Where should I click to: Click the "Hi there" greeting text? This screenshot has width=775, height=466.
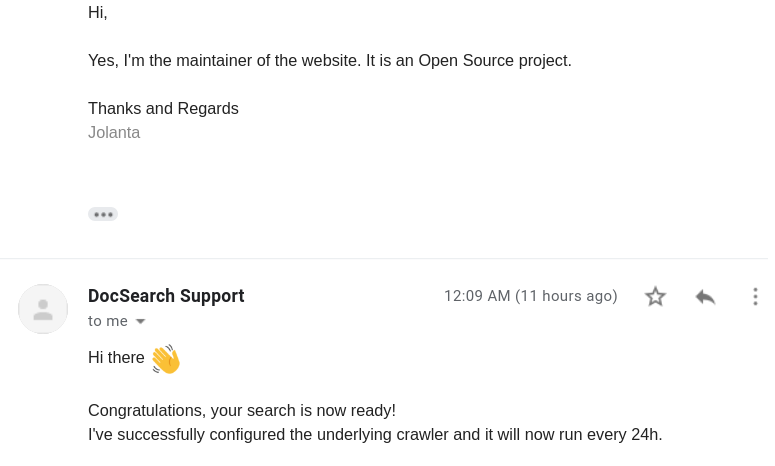coord(116,357)
